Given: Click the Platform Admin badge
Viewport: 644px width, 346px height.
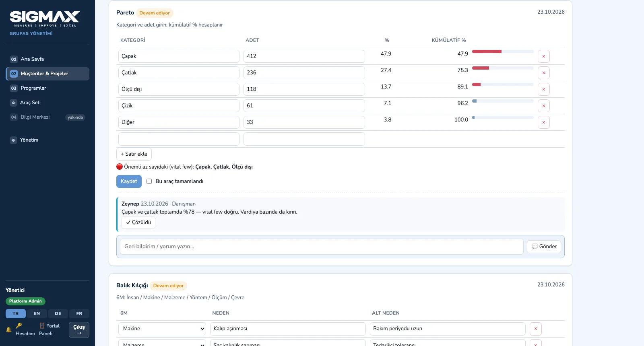Looking at the screenshot, I should 25,301.
